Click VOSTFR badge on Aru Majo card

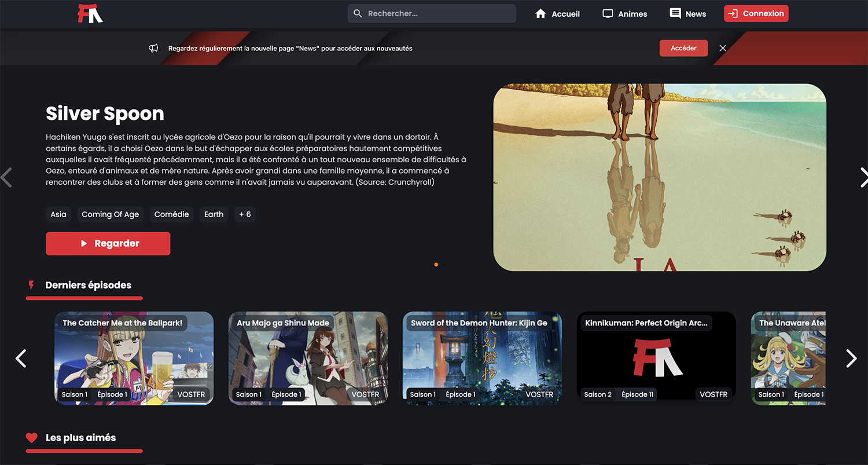[x=366, y=394]
